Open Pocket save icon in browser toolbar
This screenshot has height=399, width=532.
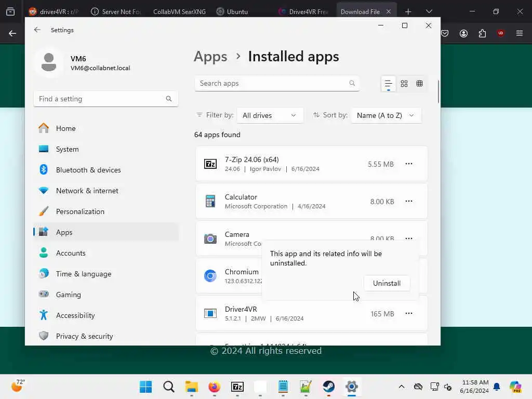(x=445, y=33)
